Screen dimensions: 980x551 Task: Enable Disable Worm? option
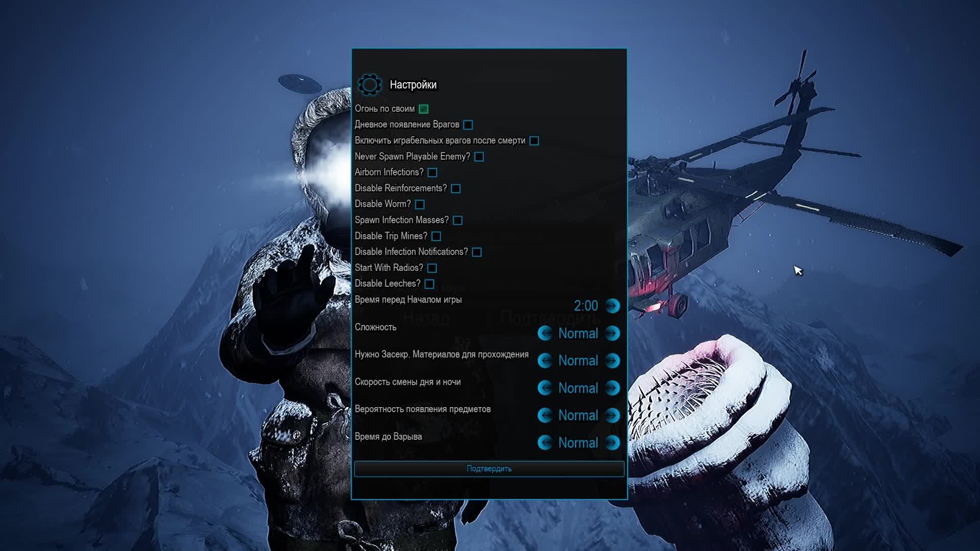420,204
